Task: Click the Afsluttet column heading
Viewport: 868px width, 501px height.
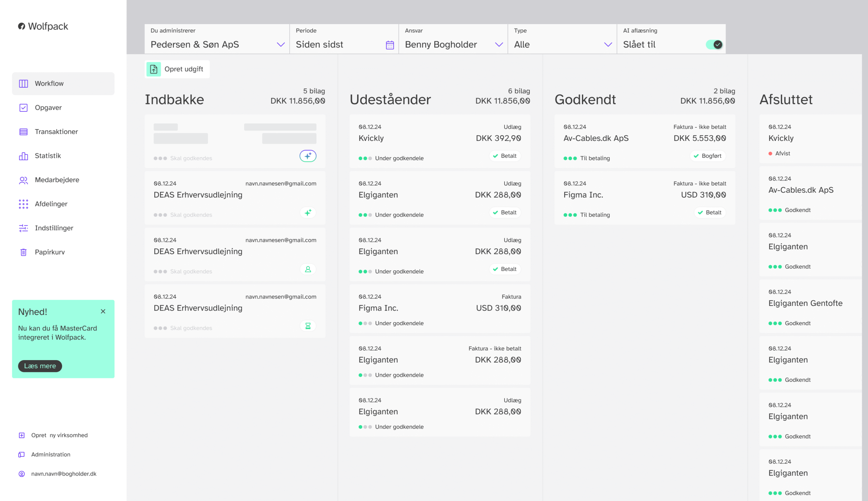Action: (x=786, y=100)
